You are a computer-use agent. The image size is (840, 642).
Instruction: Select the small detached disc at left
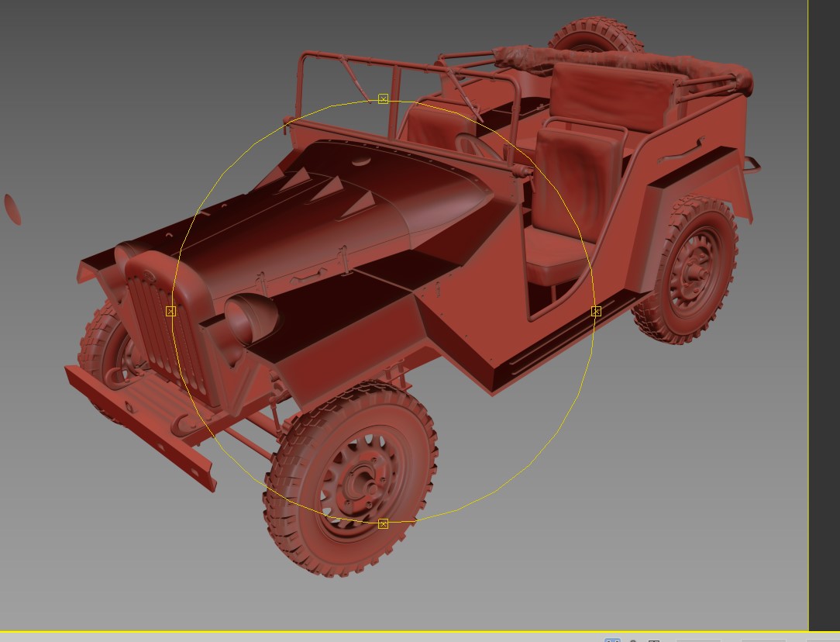click(x=13, y=209)
